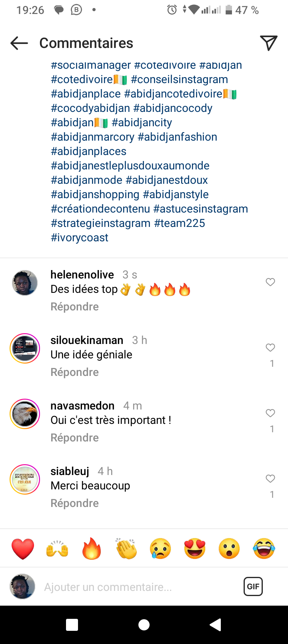288x644 pixels.
Task: Open the #abidjanfashion hashtag
Action: (177, 137)
